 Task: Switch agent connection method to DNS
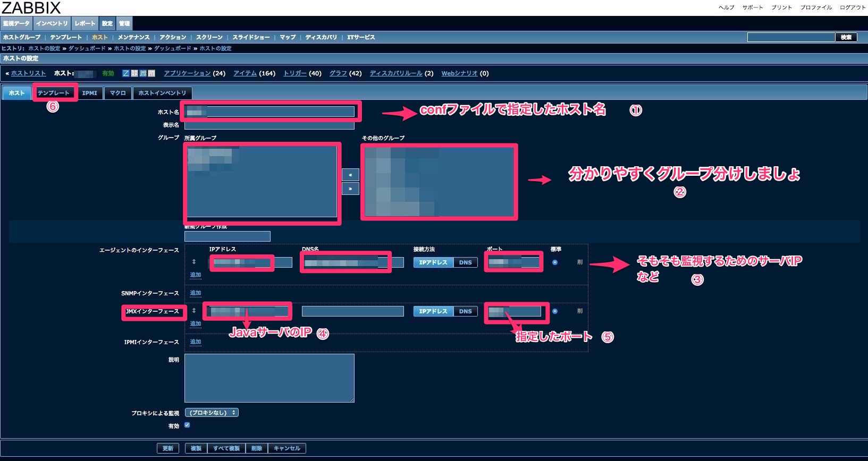(x=465, y=262)
